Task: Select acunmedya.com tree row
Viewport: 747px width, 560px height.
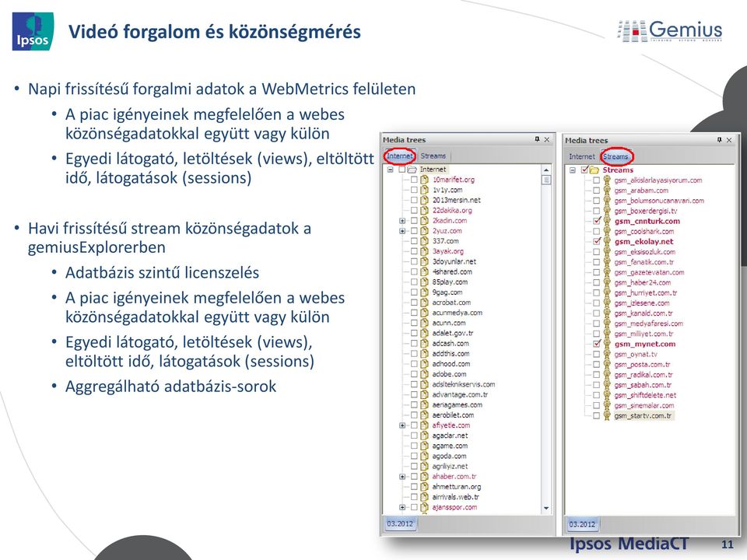Action: [457, 313]
